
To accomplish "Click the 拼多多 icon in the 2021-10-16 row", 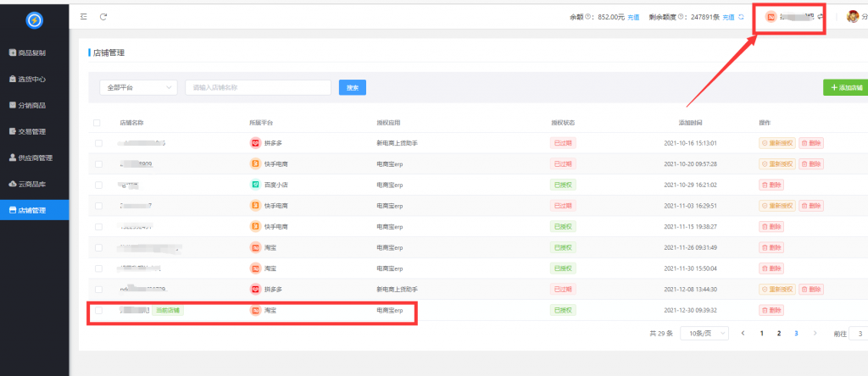I will click(255, 143).
